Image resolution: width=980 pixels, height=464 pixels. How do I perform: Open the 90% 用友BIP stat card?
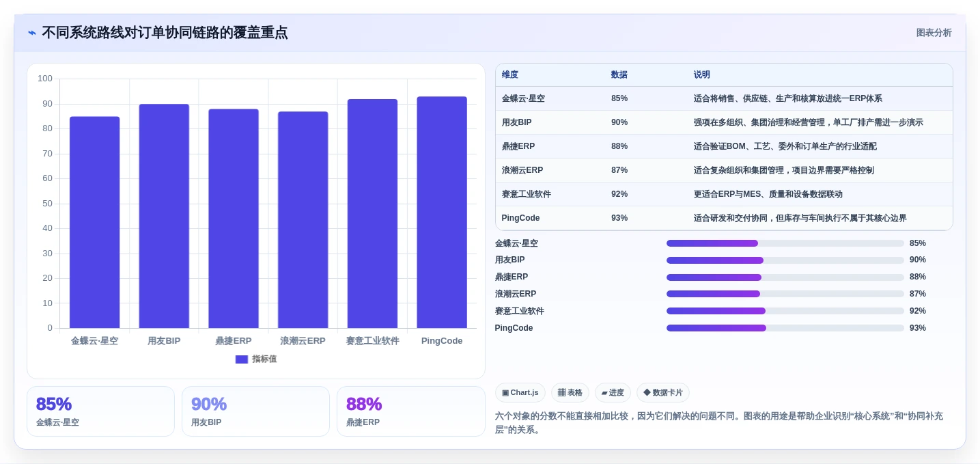[x=255, y=411]
